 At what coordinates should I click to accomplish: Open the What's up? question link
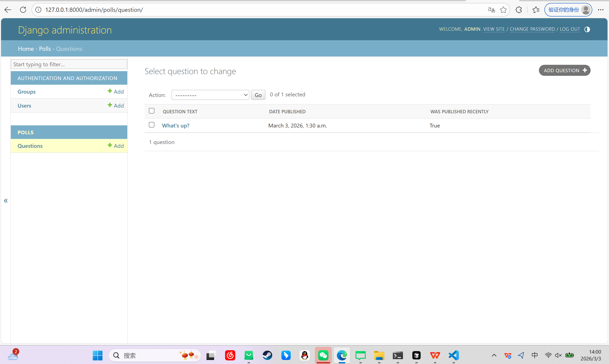[x=176, y=126]
